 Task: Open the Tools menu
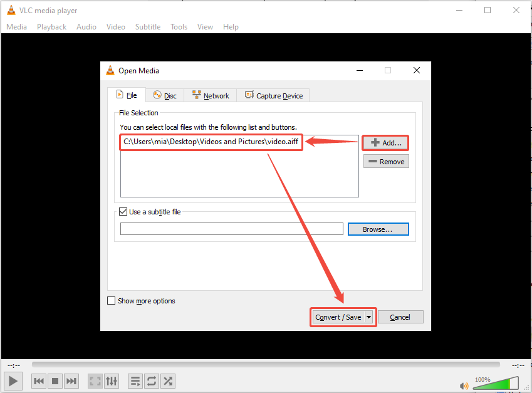[x=179, y=27]
